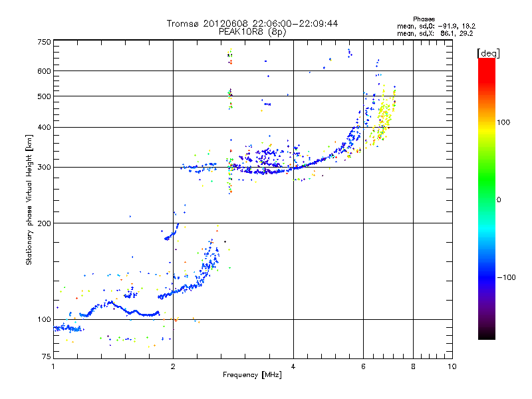Click the x-axis tick label '1'
532x399 pixels.
point(53,366)
